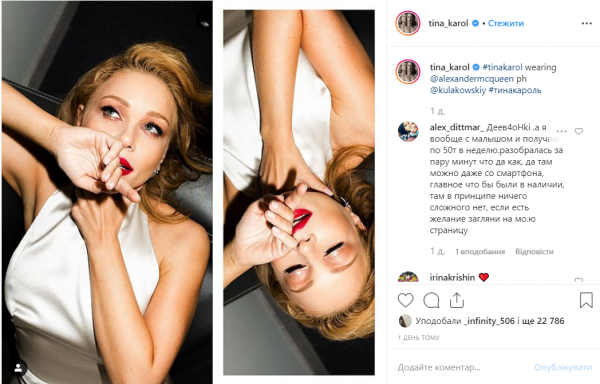The image size is (600, 384).
Task: Click the Опублікувати post button
Action: point(563,367)
